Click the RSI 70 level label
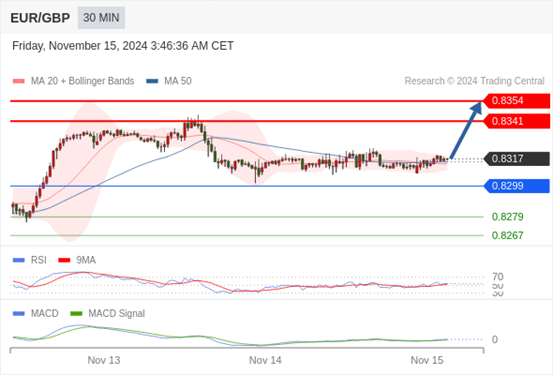 point(498,277)
